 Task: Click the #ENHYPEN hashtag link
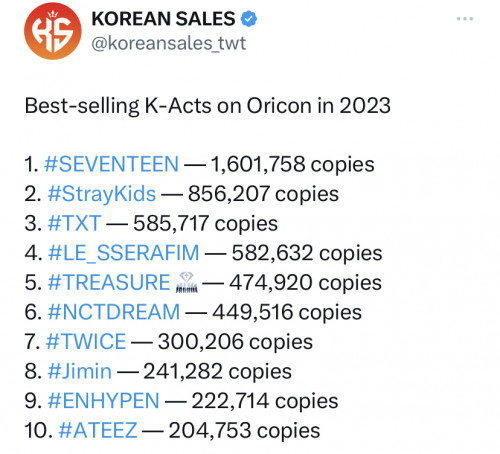(103, 401)
